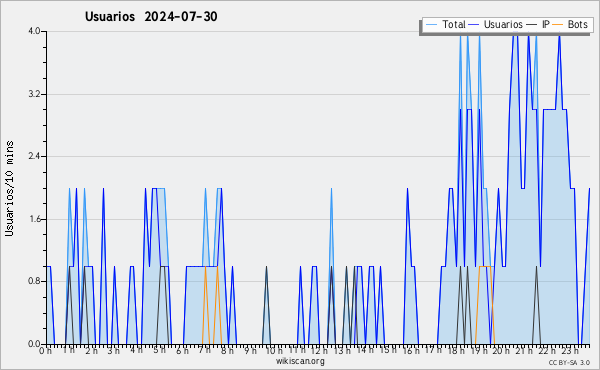The height and width of the screenshot is (370, 600).
Task: Click the y-axis value 0.8
Action: 34,282
